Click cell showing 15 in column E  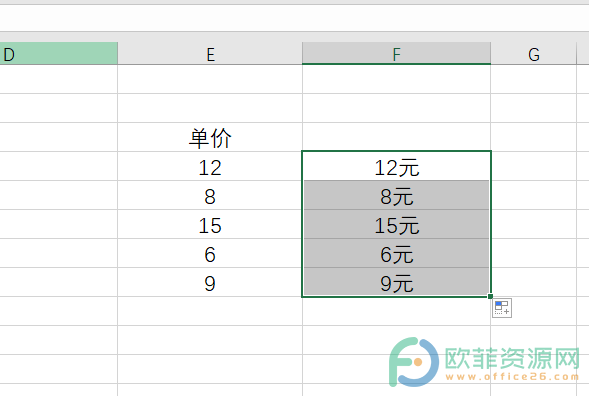210,224
